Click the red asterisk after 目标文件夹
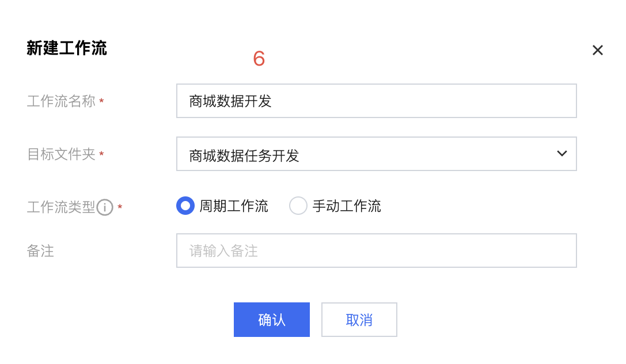 [x=102, y=154]
